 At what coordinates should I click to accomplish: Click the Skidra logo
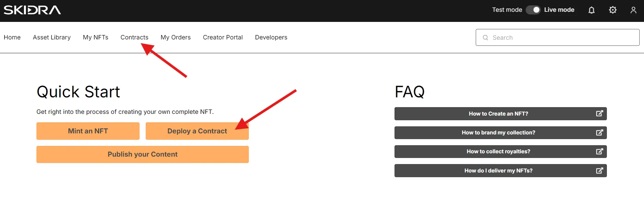click(x=32, y=10)
